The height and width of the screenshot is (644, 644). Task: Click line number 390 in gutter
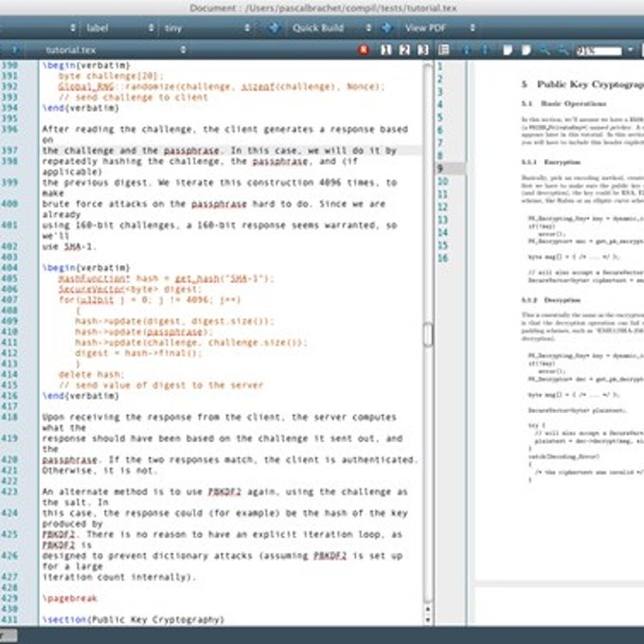[x=9, y=65]
